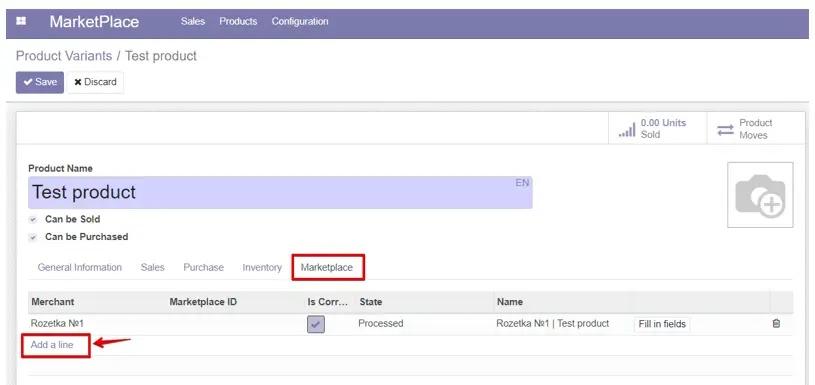The image size is (815, 385).
Task: Click the Fill in fields button
Action: click(662, 324)
